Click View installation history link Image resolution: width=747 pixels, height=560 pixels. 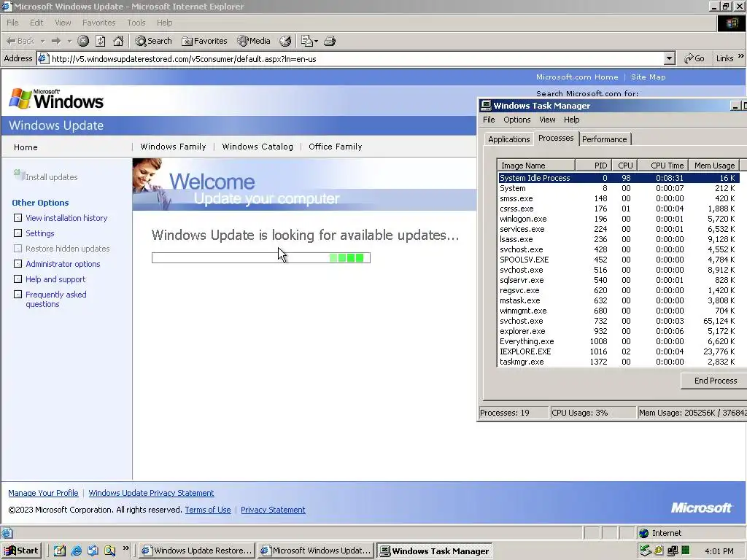[66, 218]
